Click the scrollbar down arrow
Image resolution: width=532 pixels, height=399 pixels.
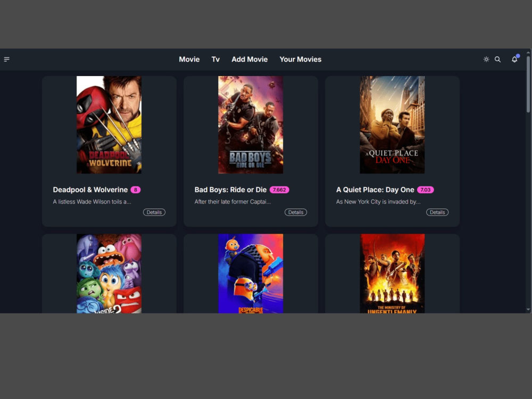[528, 310]
